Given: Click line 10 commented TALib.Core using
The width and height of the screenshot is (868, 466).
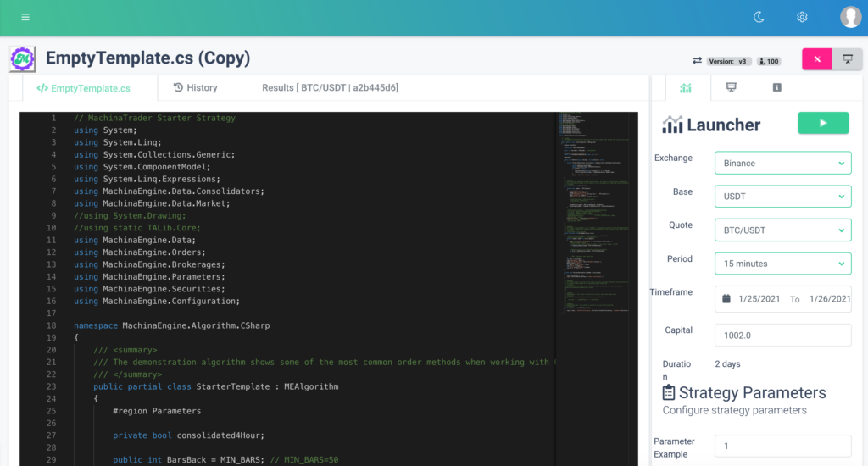Looking at the screenshot, I should coord(137,227).
